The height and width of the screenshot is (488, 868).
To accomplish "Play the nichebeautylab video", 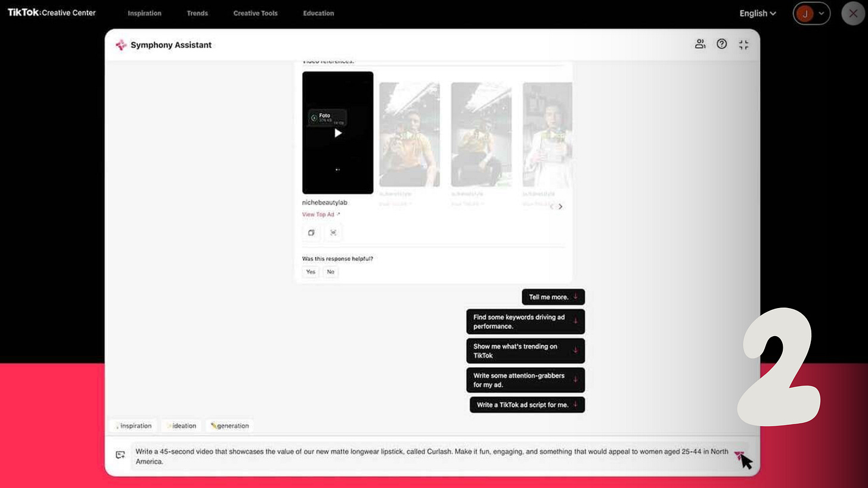I will [338, 133].
